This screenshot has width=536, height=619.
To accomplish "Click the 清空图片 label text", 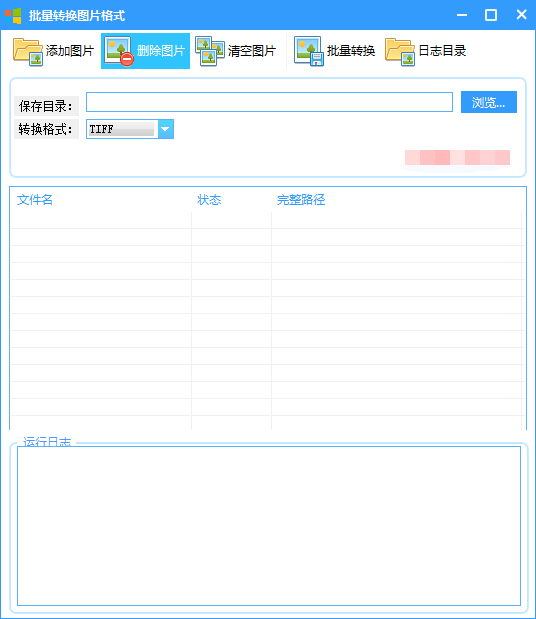I will coord(252,51).
